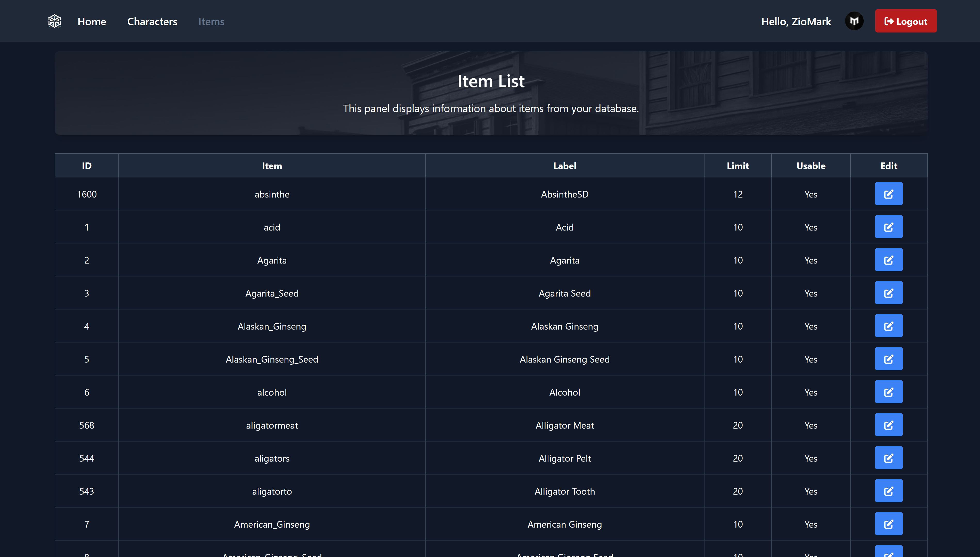Click edit icon for alcohol
This screenshot has width=980, height=557.
point(888,392)
